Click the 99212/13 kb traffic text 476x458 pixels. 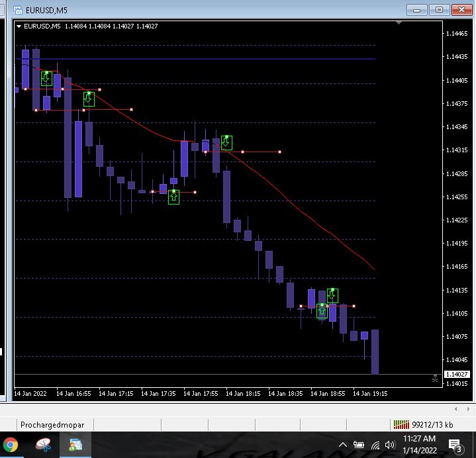(x=432, y=425)
